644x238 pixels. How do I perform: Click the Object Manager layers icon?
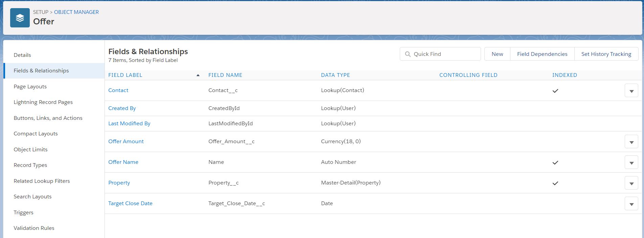coord(20,18)
